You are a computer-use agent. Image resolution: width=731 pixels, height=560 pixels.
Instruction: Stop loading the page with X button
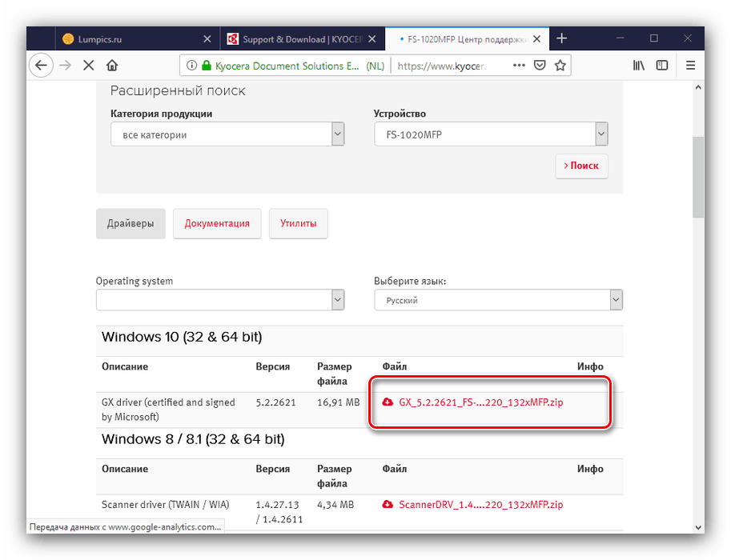(x=89, y=66)
